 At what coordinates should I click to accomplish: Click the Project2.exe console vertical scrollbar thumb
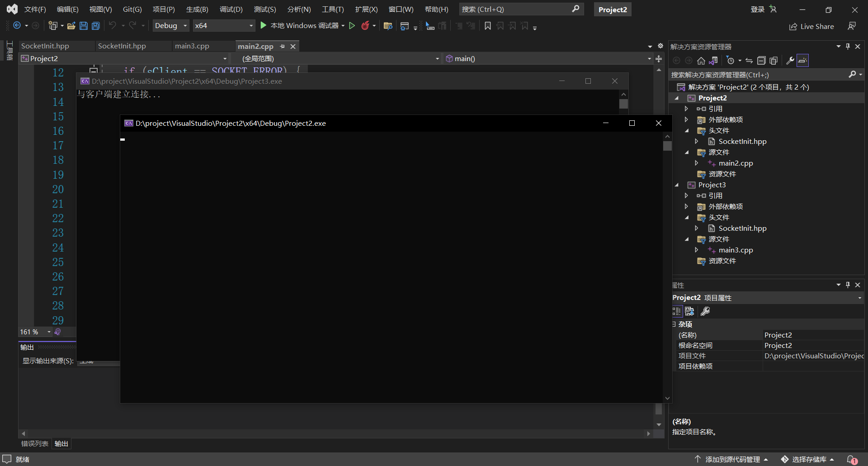[667, 146]
